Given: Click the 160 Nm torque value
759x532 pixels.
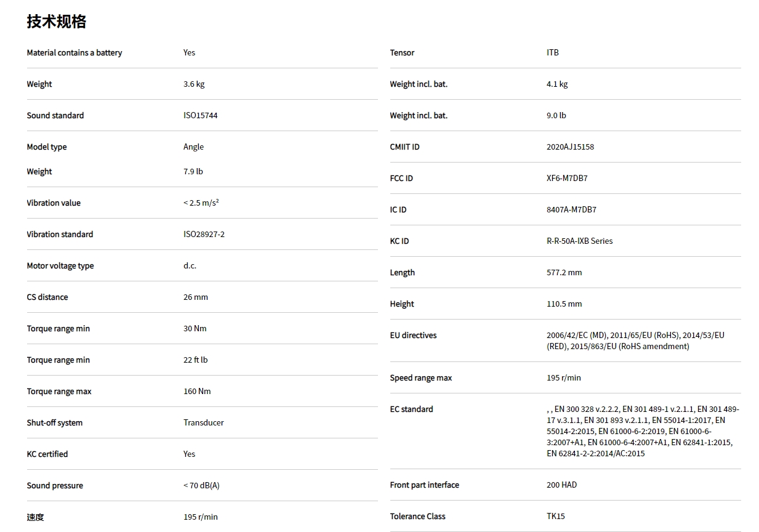Looking at the screenshot, I should (197, 391).
